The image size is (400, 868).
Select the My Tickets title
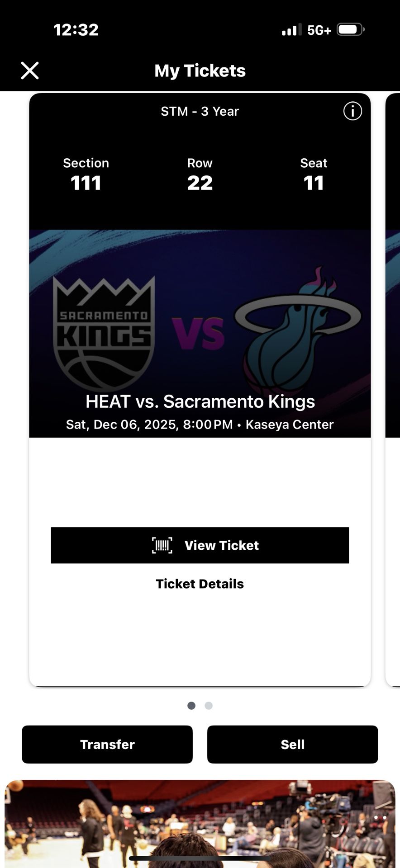200,71
